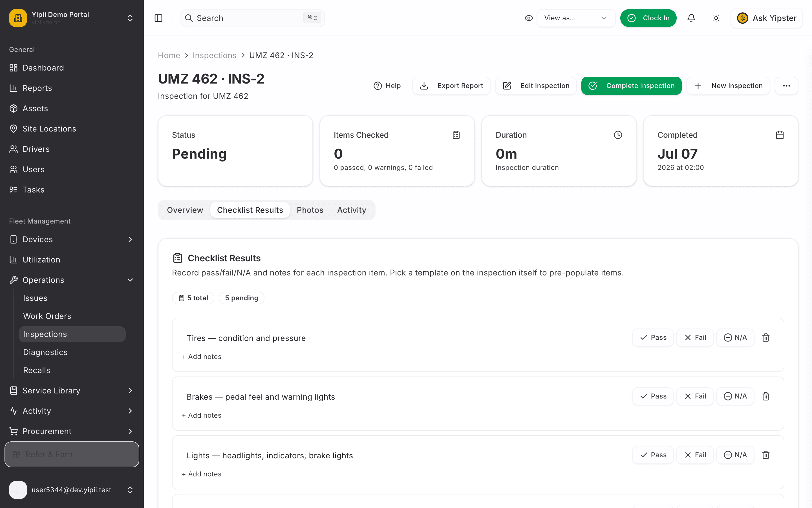Add notes to the Tires item
The image size is (812, 508).
coord(202,357)
